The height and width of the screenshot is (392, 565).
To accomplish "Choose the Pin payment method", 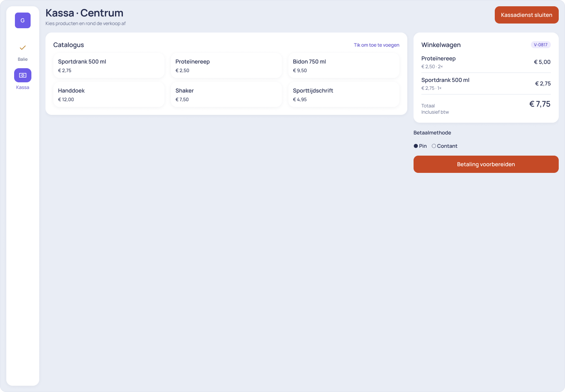I will point(420,146).
